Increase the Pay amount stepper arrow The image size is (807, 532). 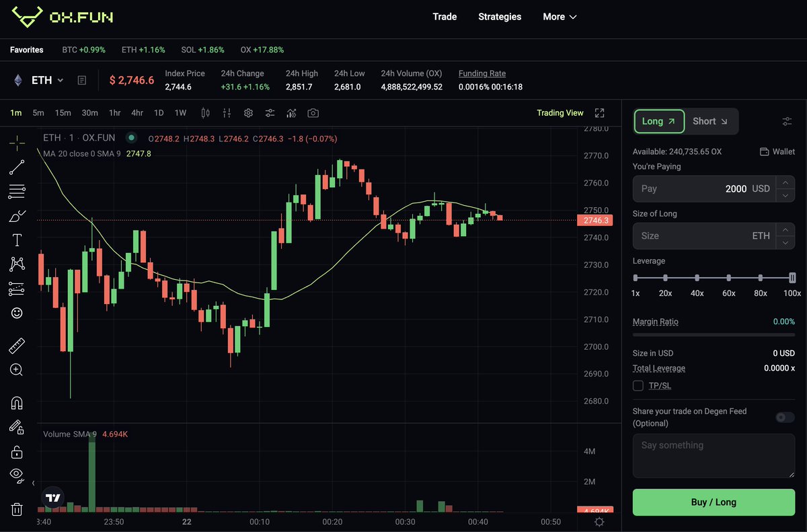(x=785, y=182)
